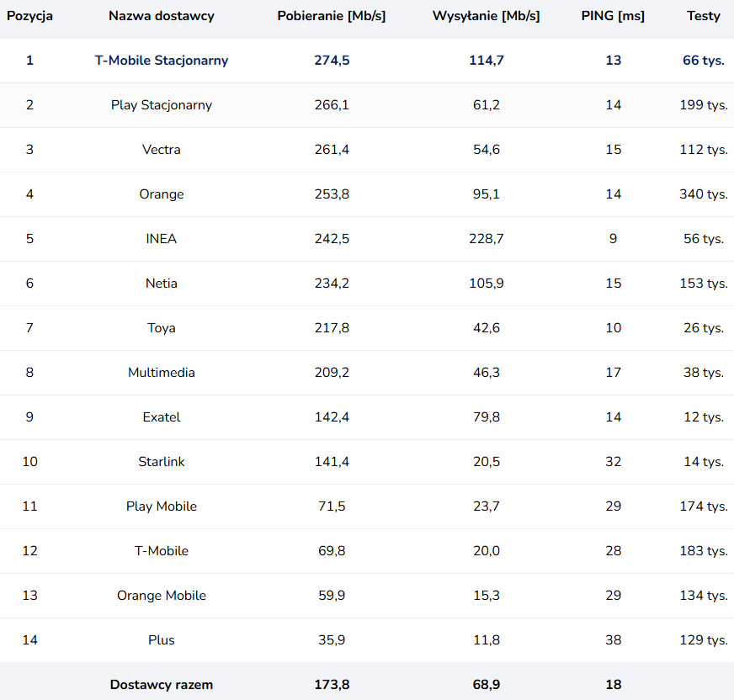The width and height of the screenshot is (734, 700).
Task: Select the 'Play Mobile' provider name
Action: pyautogui.click(x=162, y=506)
